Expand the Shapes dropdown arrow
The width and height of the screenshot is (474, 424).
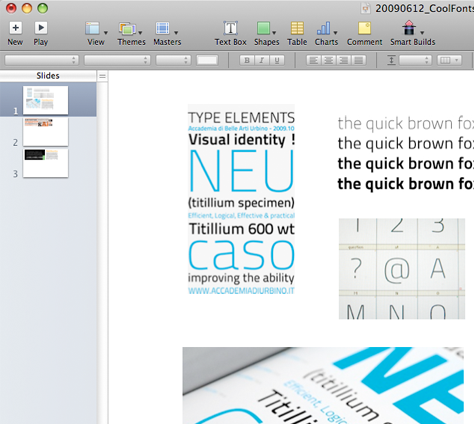pyautogui.click(x=274, y=33)
